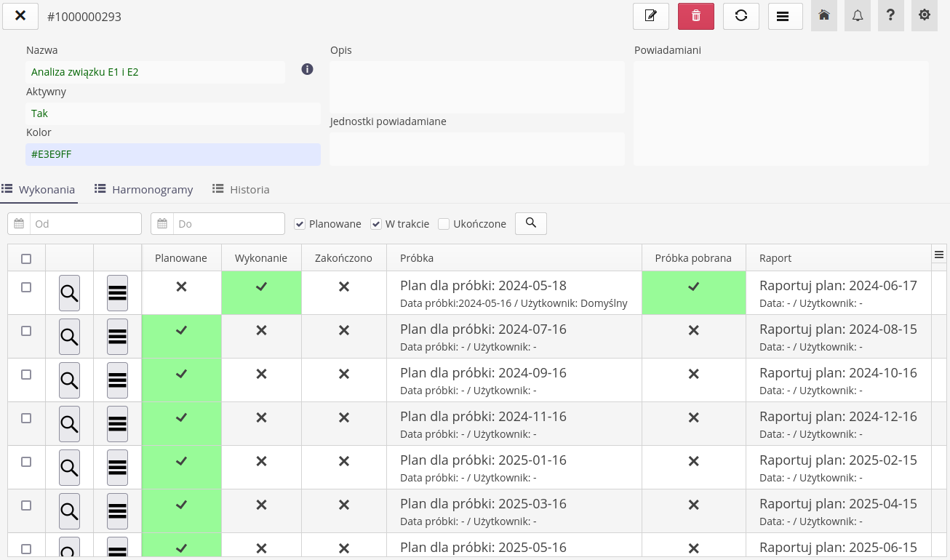Enable the Ukończone filter checkbox
This screenshot has height=560, width=950.
[x=444, y=224]
